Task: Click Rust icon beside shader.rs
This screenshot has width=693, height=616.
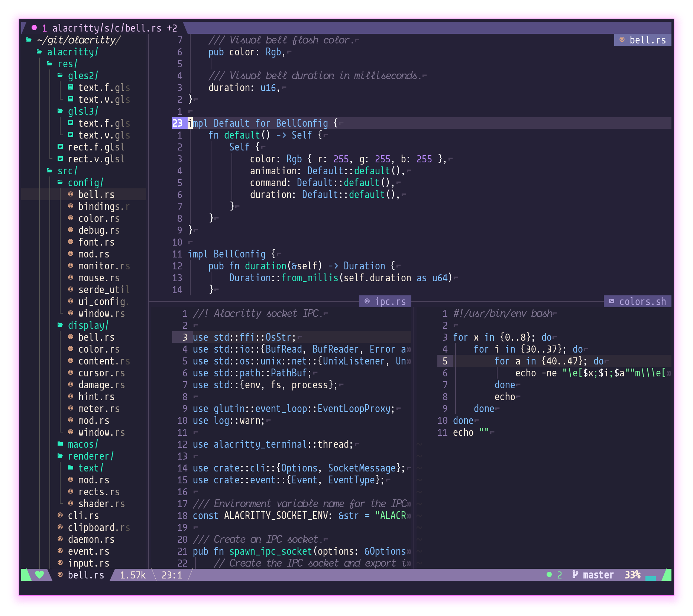Action: [x=71, y=503]
